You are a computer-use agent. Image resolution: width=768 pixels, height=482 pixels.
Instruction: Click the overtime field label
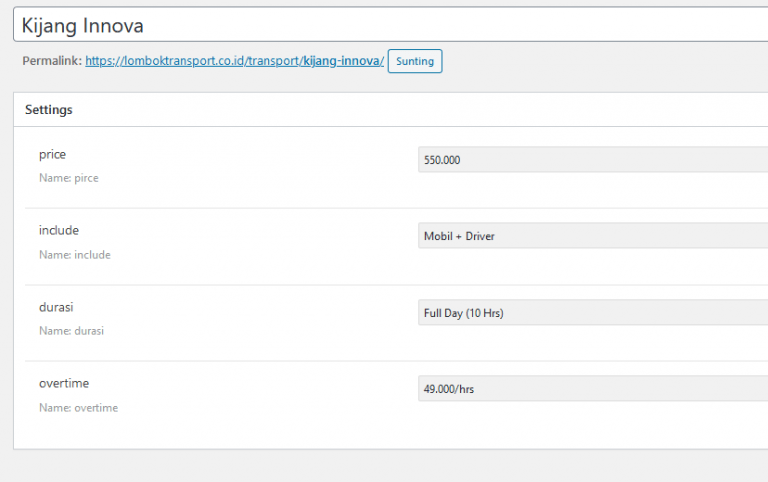(x=64, y=383)
